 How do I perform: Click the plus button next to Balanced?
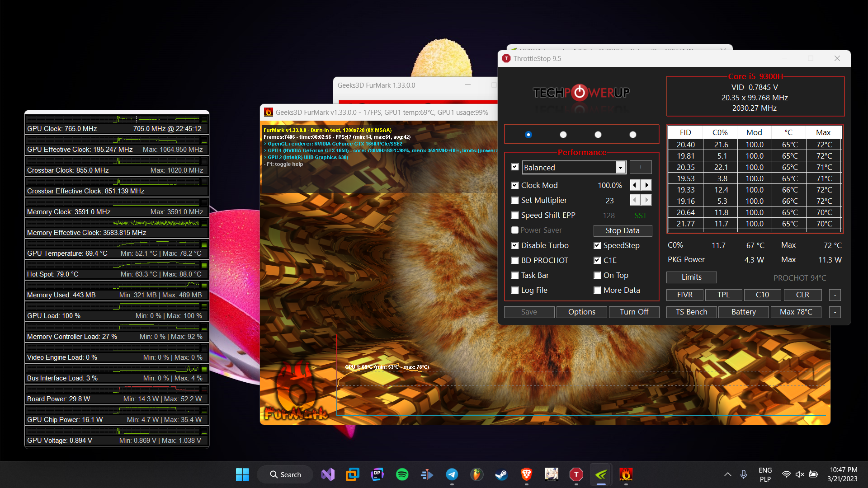(x=641, y=167)
